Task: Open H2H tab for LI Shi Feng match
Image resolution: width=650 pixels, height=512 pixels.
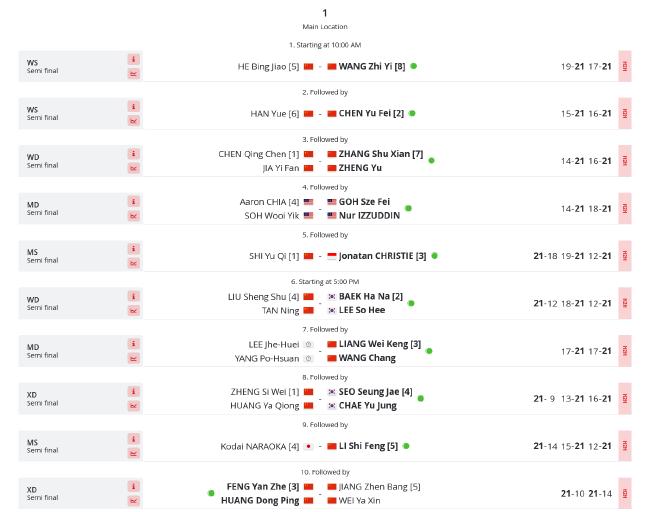Action: [x=625, y=446]
